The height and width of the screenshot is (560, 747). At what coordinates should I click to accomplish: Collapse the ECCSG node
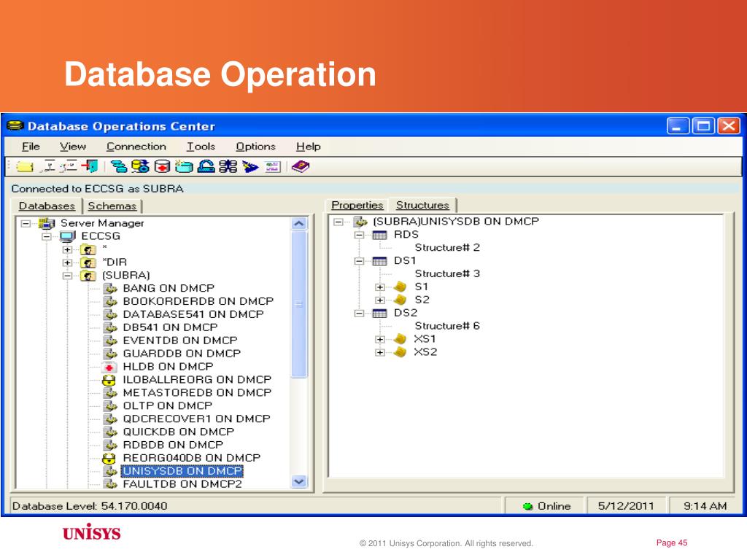pyautogui.click(x=47, y=236)
